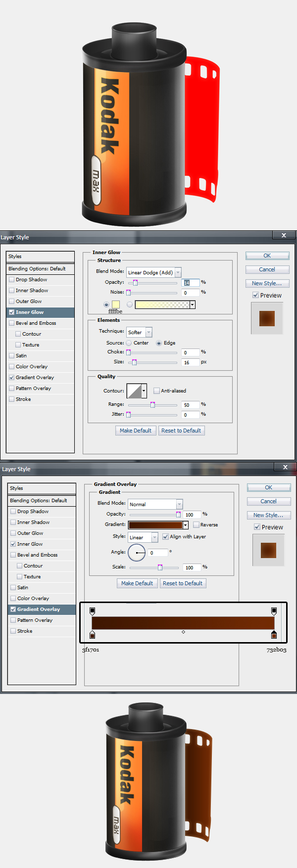This screenshot has height=868, width=297.
Task: Toggle the Reverse gradient checkbox
Action: point(196,525)
